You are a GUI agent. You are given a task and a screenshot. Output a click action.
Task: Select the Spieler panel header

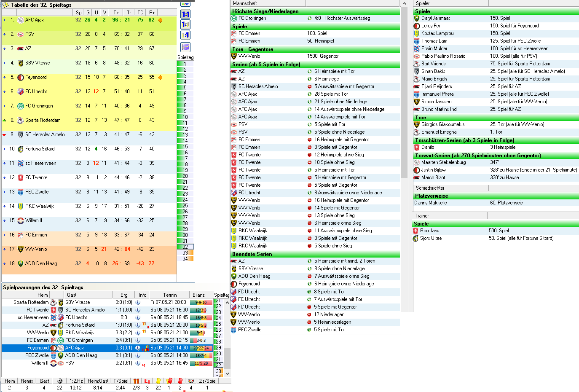tap(451, 3)
